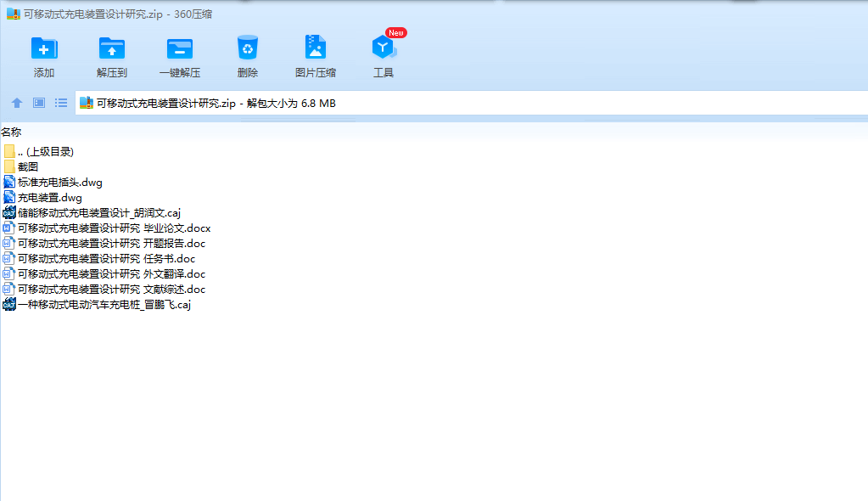Screen dimensions: 868x501
Task: Click the zip archive icon in path bar
Action: click(x=87, y=103)
